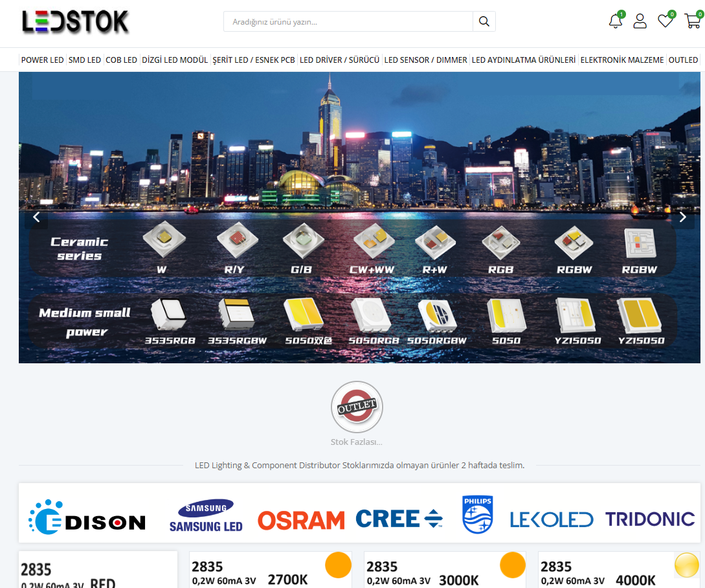
Task: Click the Stok Fazlası... link
Action: [357, 442]
